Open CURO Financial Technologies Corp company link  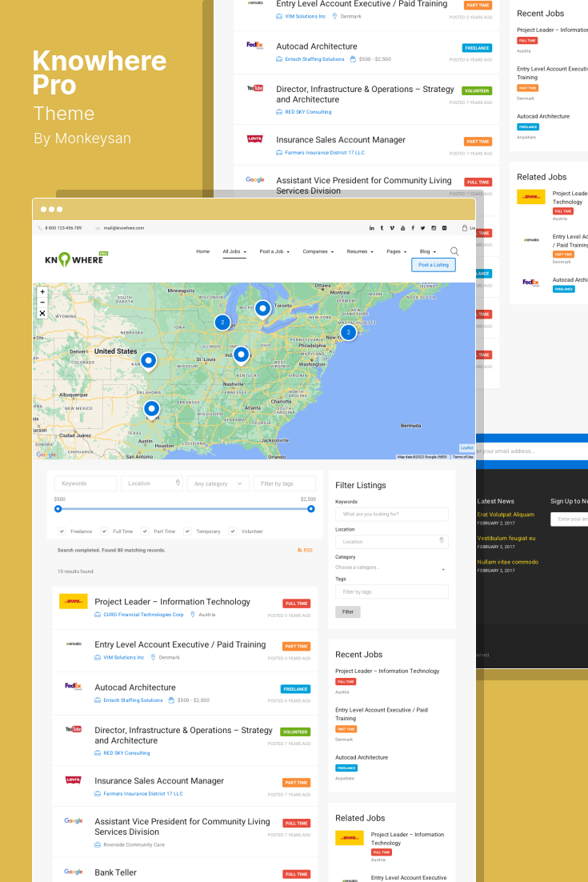pos(143,615)
